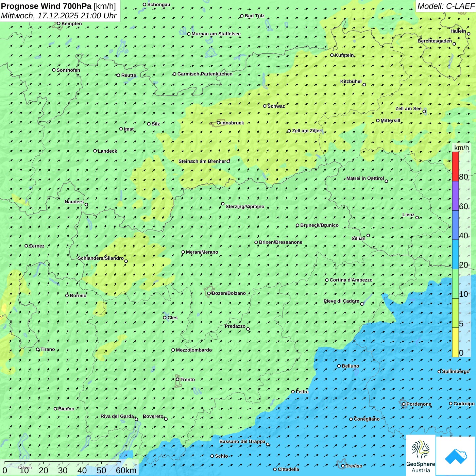Click the Modell: C-LAEF label
The height and width of the screenshot is (476, 476).
point(445,6)
